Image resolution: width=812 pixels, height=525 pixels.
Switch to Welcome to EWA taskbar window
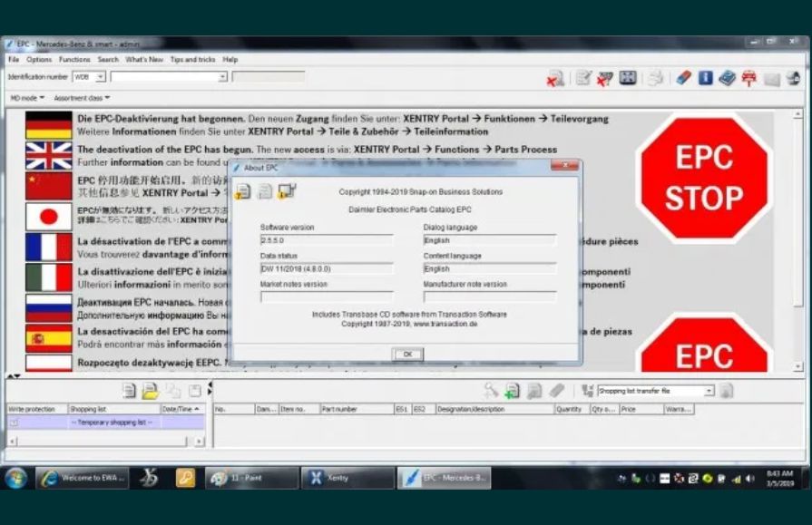click(x=83, y=477)
